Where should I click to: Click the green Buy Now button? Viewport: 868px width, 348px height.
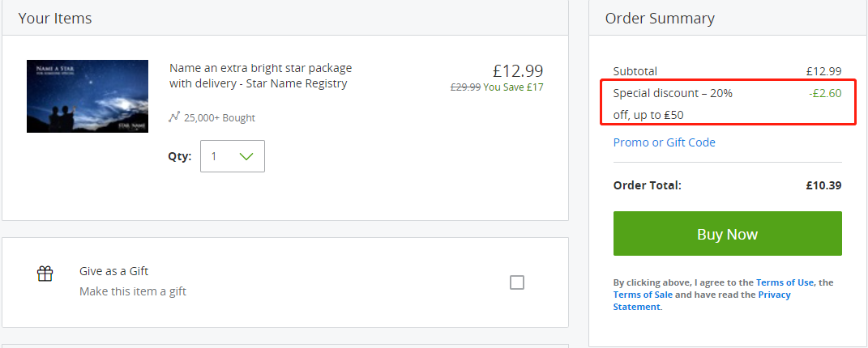tap(728, 234)
